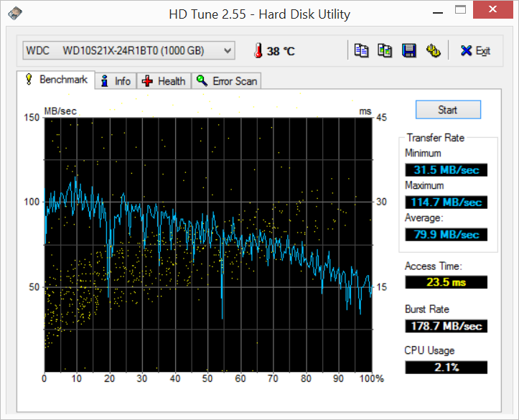Minimize the HD Tune window
The height and width of the screenshot is (420, 519).
coord(438,12)
